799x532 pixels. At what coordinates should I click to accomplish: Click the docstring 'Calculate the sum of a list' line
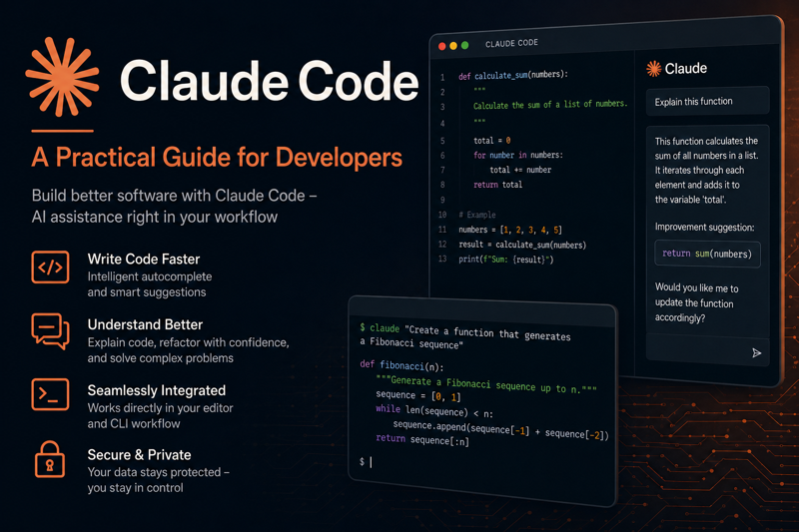pos(550,105)
